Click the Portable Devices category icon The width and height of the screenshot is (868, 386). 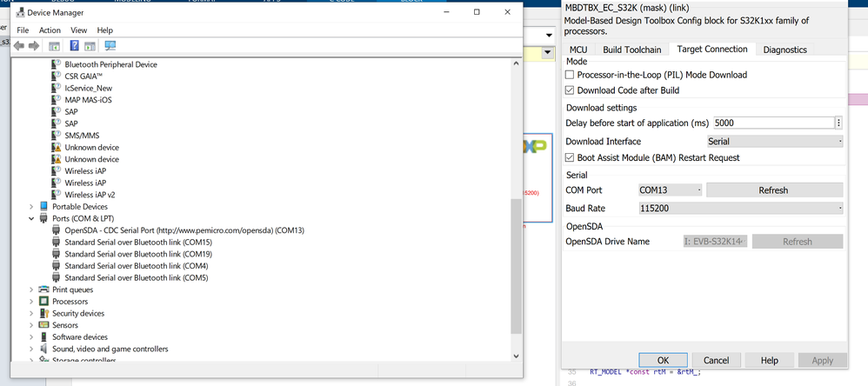tap(43, 206)
